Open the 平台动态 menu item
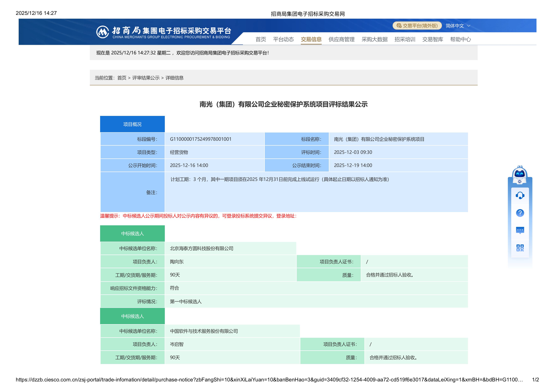This screenshot has height=392, width=555. pyautogui.click(x=283, y=39)
